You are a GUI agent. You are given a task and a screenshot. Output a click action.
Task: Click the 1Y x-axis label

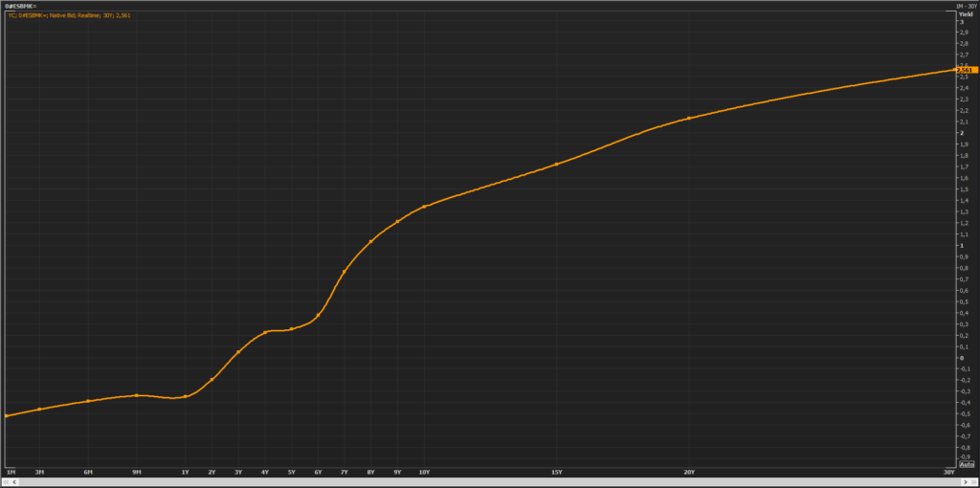coord(186,472)
